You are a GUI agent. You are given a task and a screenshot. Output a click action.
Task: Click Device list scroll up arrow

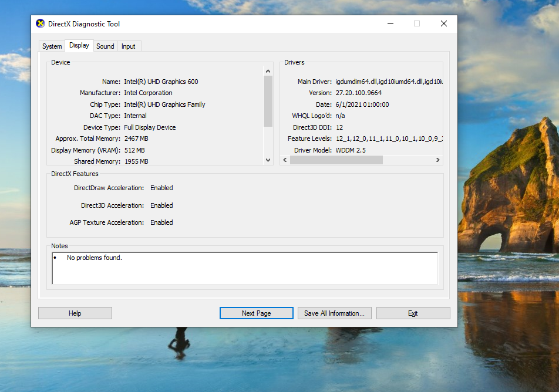(x=268, y=71)
